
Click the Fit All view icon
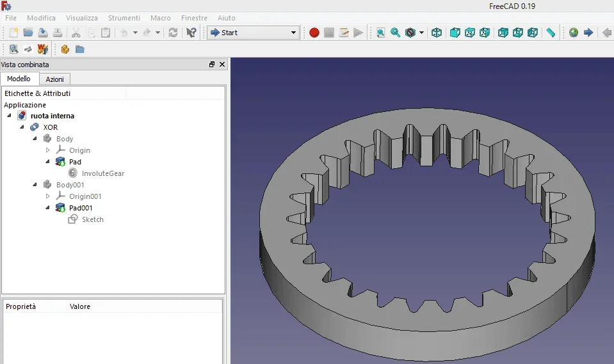point(380,33)
